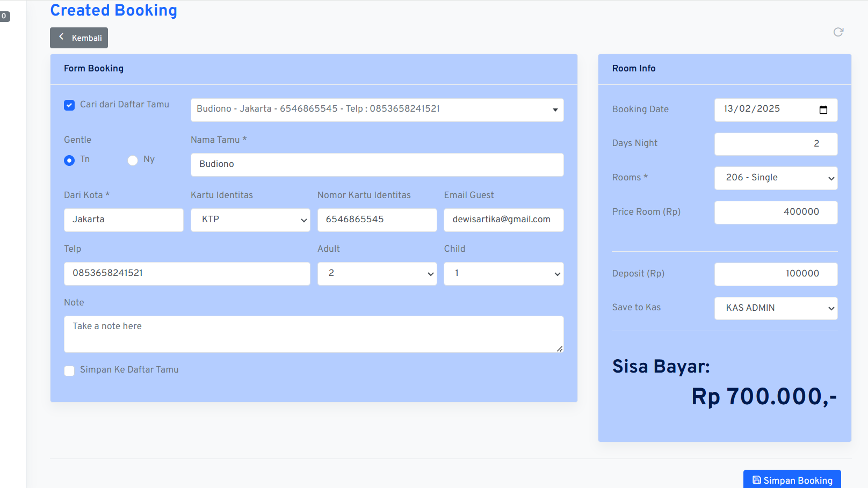The image size is (868, 488).
Task: Enable Simpan Ke Daftar Tamu checkbox
Action: pos(69,371)
